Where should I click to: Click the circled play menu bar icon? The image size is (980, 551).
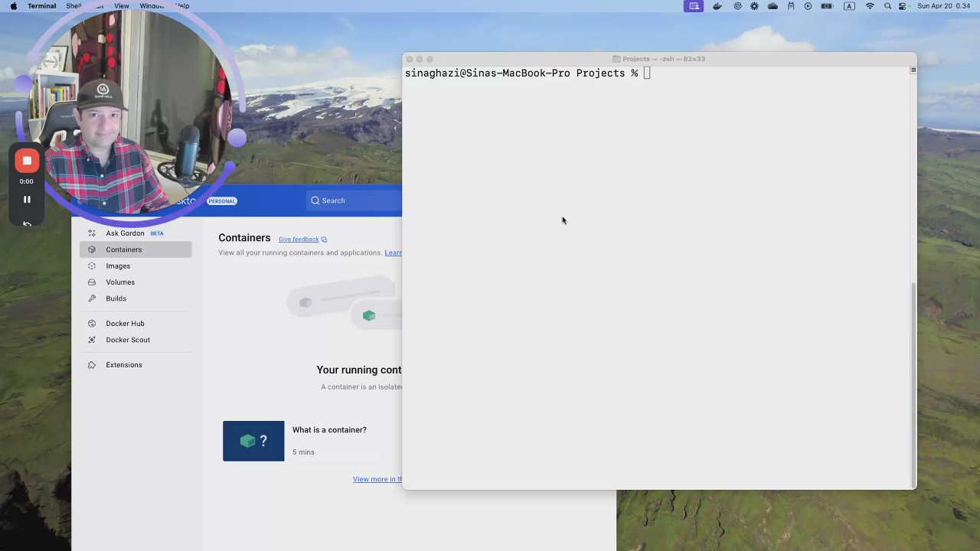808,6
